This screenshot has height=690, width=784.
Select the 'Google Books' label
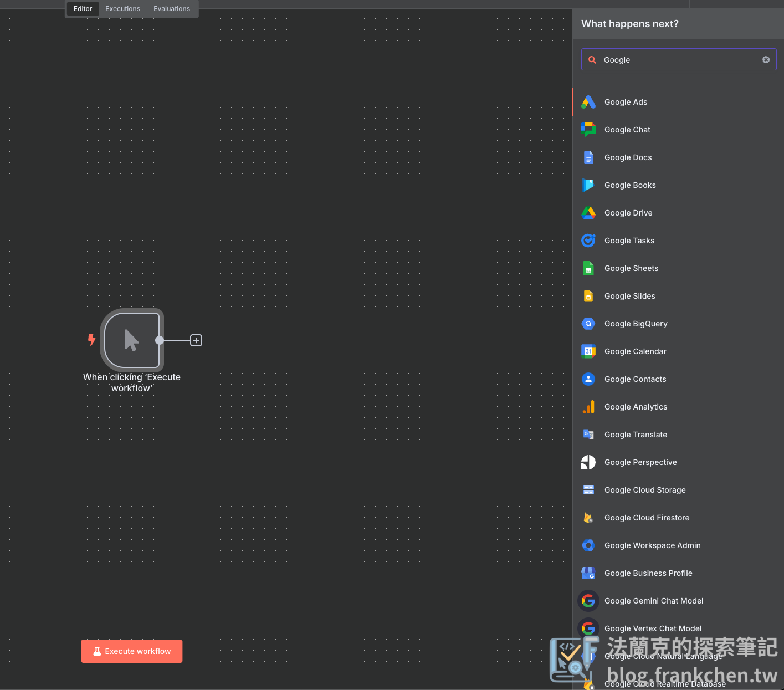point(631,185)
